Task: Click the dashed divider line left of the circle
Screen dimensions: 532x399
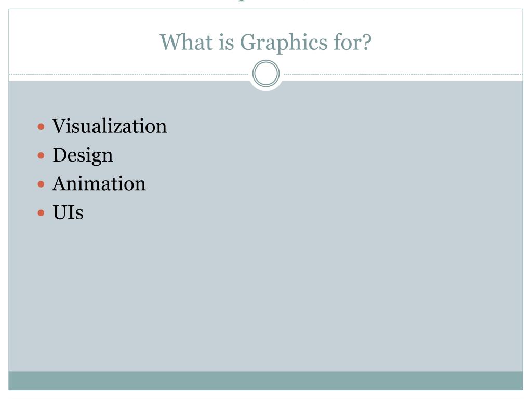Action: (x=129, y=74)
